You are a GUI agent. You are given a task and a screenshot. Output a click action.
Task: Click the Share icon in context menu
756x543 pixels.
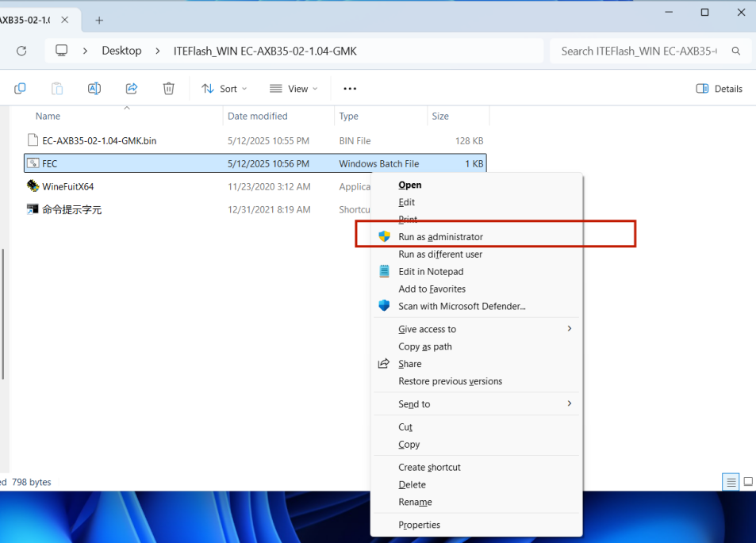tap(384, 364)
